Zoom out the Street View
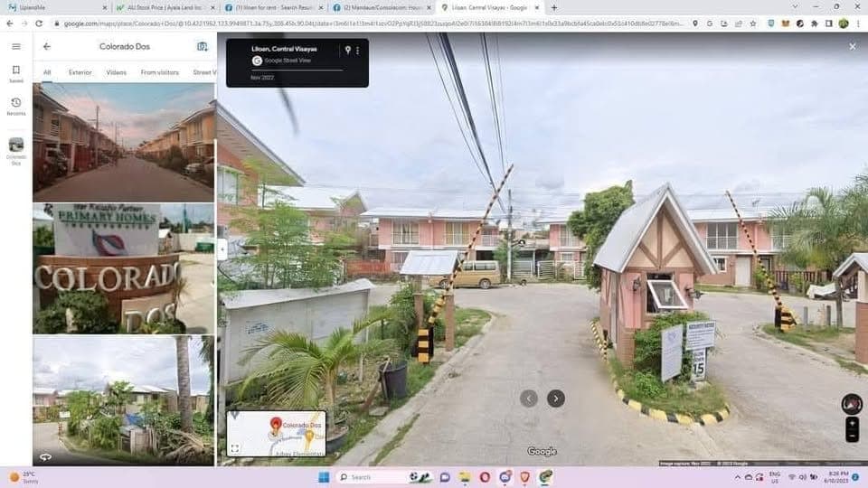The image size is (868, 488). (x=852, y=436)
